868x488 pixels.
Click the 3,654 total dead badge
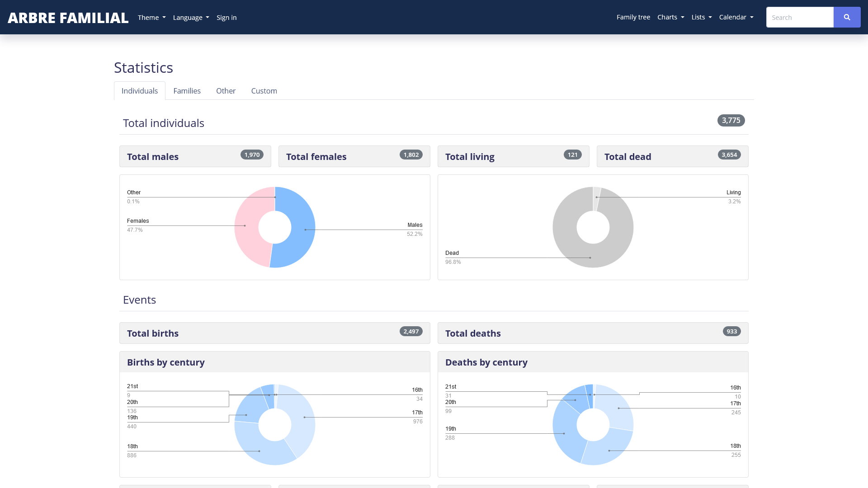[x=729, y=155]
